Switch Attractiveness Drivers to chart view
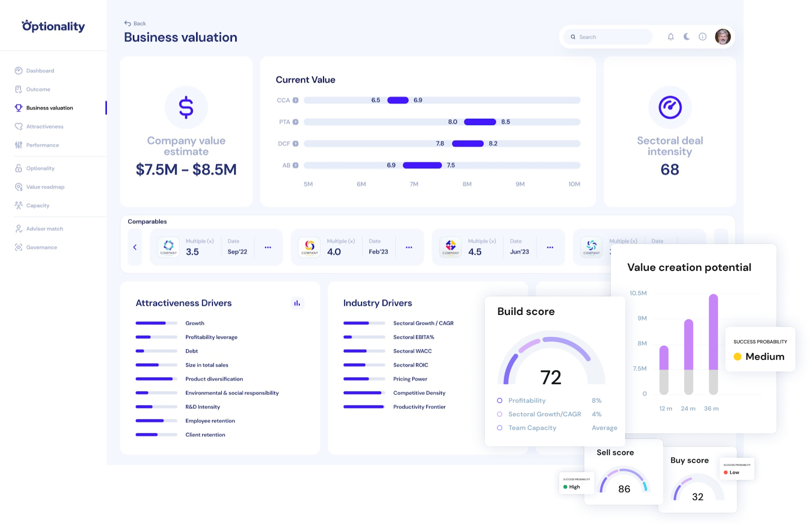 297,303
